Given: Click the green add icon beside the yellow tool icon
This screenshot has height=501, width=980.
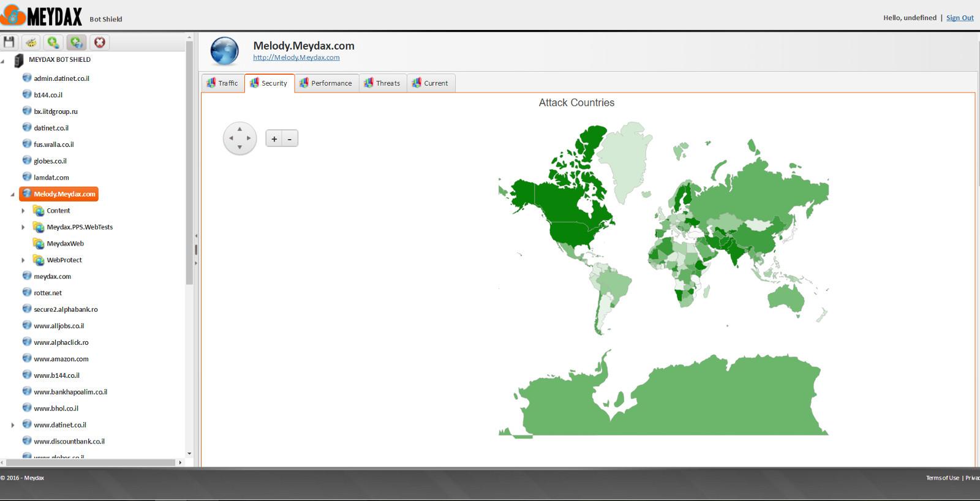Looking at the screenshot, I should tap(54, 42).
